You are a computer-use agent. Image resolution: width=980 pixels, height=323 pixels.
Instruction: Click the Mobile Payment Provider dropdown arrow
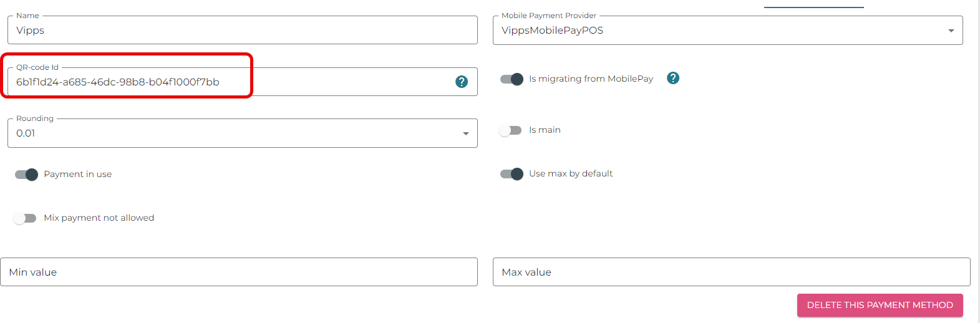point(951,31)
